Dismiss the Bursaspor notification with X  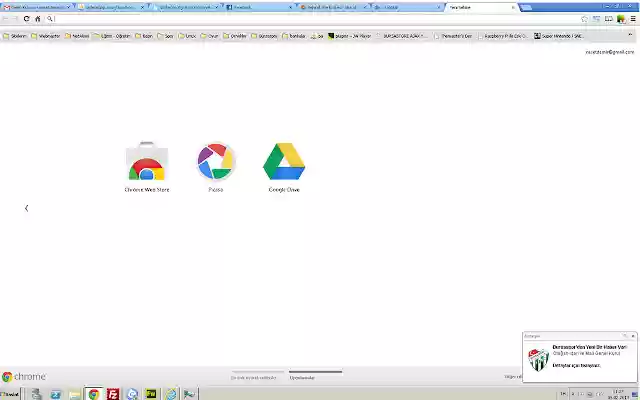click(633, 336)
